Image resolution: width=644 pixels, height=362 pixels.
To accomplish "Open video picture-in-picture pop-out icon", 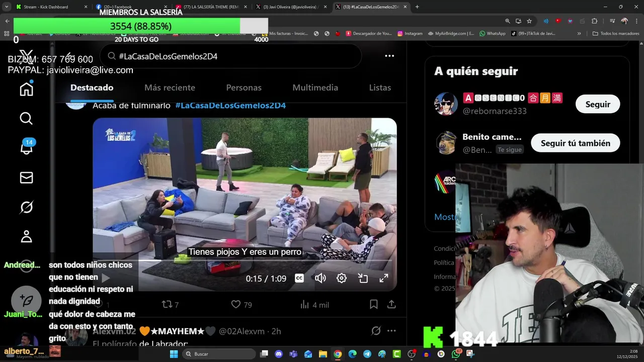I will tap(363, 278).
